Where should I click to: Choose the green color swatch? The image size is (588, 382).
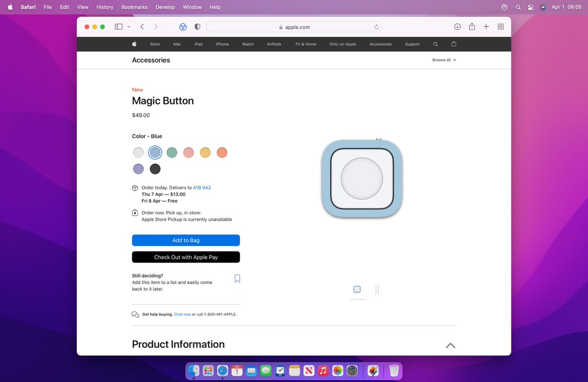coord(171,153)
